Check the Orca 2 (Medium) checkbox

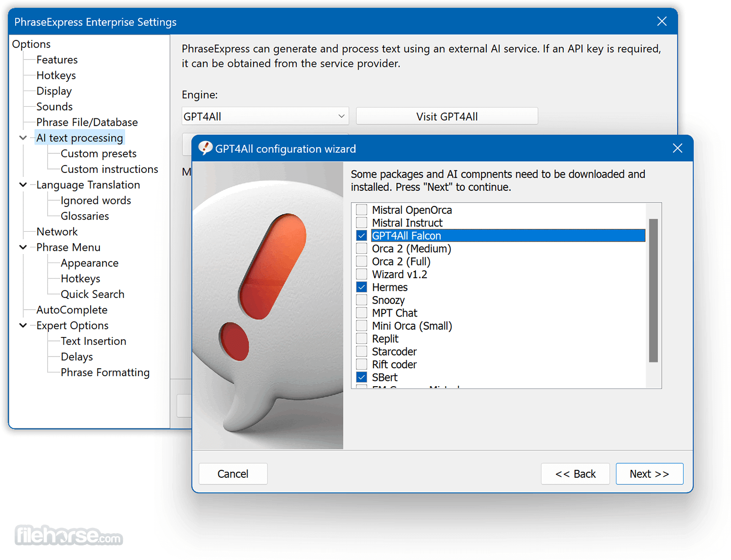click(362, 248)
